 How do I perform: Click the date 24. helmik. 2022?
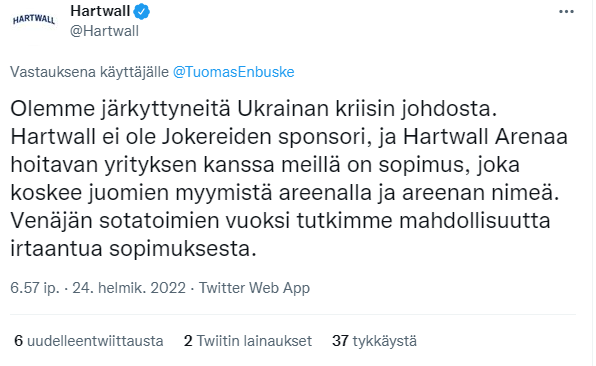click(129, 288)
